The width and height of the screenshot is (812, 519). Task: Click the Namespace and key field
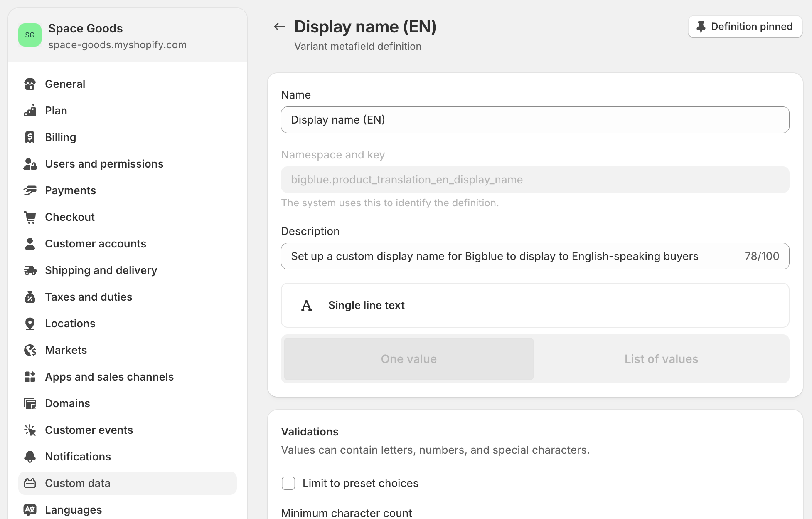pyautogui.click(x=535, y=180)
